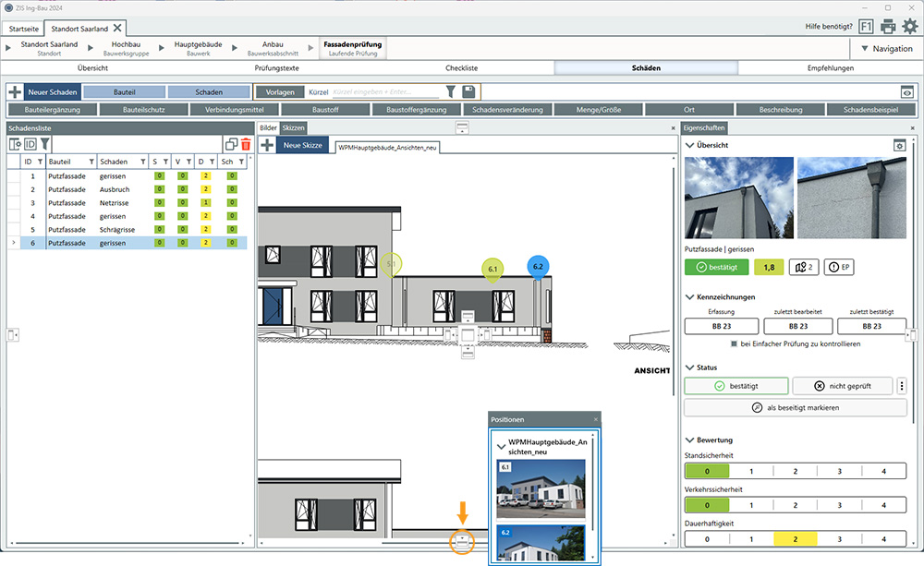This screenshot has height=566, width=924.
Task: Set Dauerhaftigkeit rating to 3
Action: click(x=839, y=538)
